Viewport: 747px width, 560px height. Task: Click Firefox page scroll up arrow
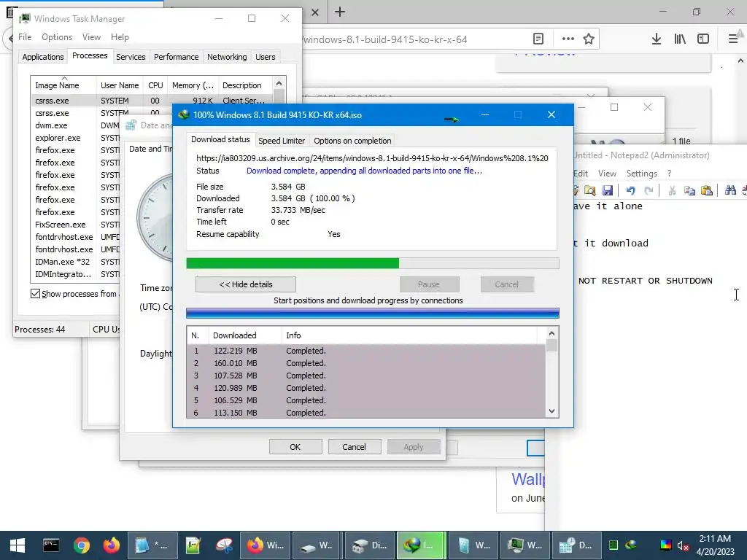[741, 61]
